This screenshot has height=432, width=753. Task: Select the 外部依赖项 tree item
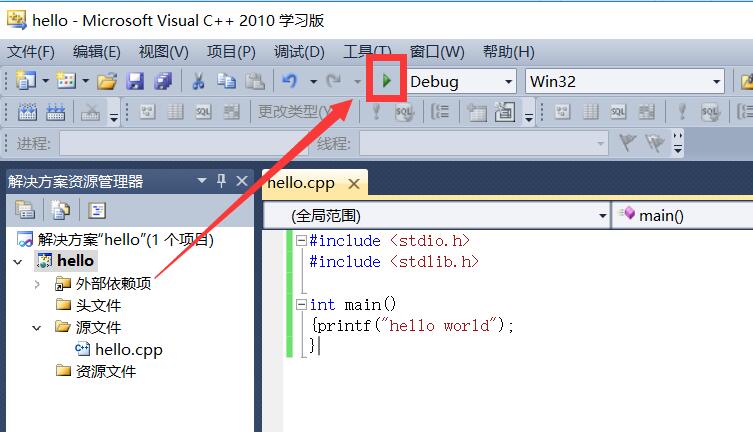click(113, 283)
